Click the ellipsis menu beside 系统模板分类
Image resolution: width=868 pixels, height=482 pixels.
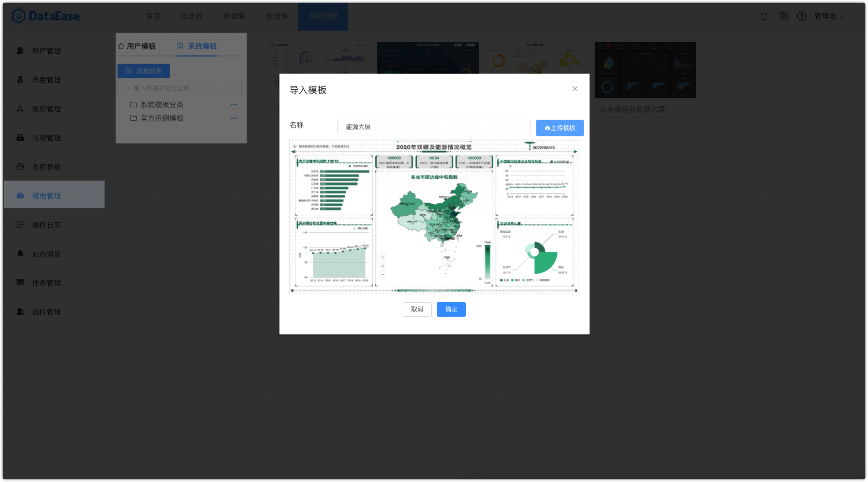[x=234, y=104]
